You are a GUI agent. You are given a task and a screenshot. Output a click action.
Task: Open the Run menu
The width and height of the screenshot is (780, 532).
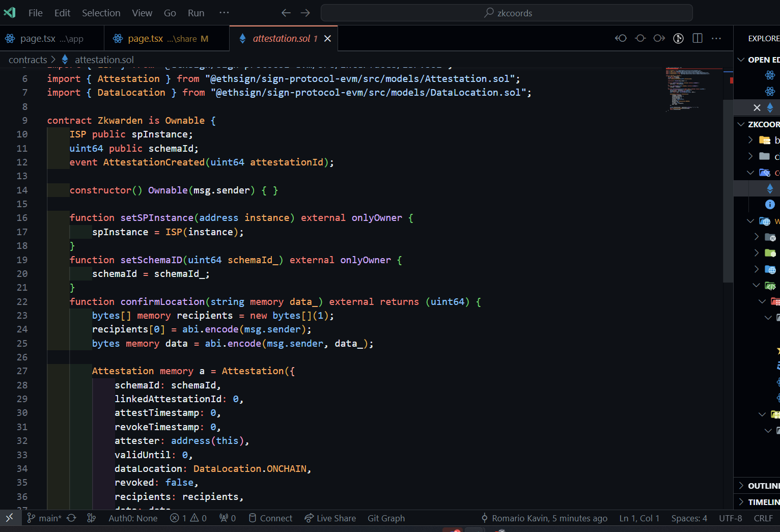(196, 13)
